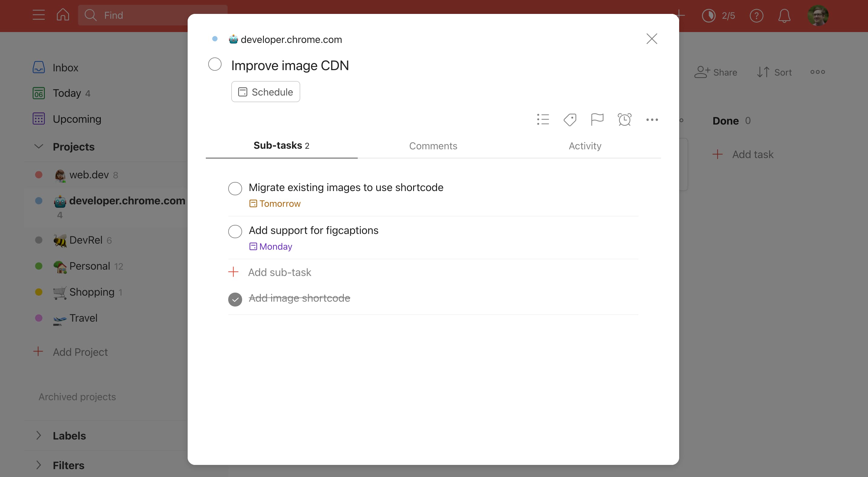Viewport: 868px width, 477px height.
Task: Toggle completion for Add support for figcaptions
Action: (x=235, y=230)
